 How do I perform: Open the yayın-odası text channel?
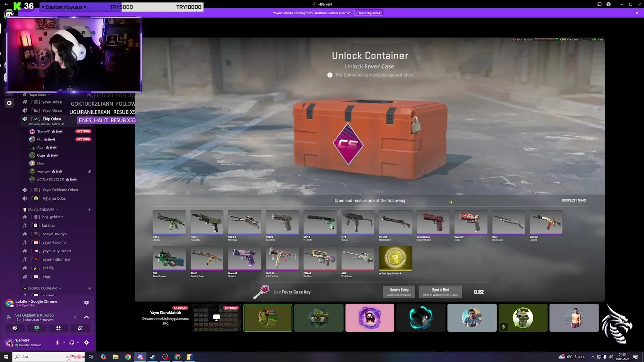click(52, 102)
